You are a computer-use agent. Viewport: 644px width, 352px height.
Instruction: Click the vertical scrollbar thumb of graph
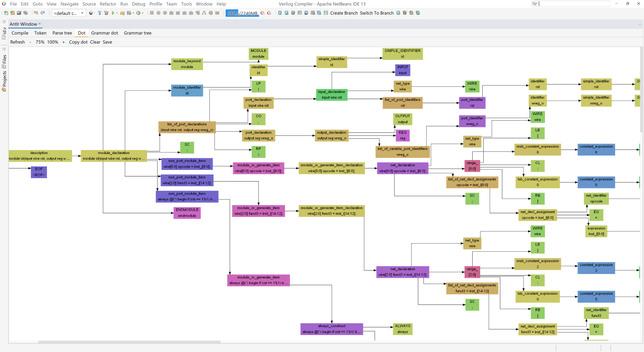tap(641, 90)
